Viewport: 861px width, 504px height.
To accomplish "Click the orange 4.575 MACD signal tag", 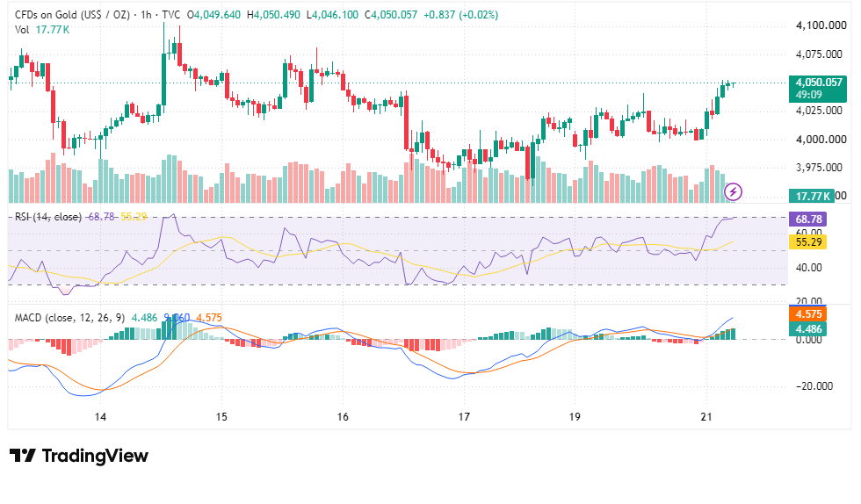I will coord(807,314).
